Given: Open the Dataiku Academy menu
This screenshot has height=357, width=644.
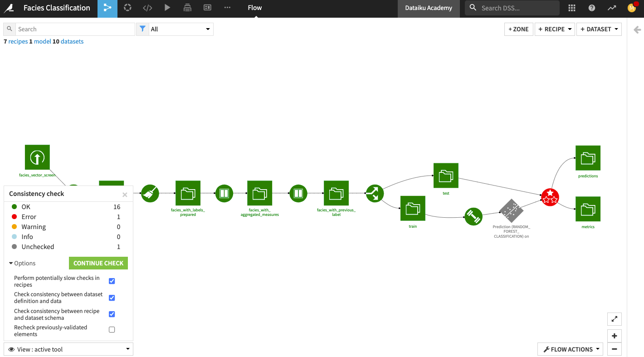Looking at the screenshot, I should pos(429,8).
